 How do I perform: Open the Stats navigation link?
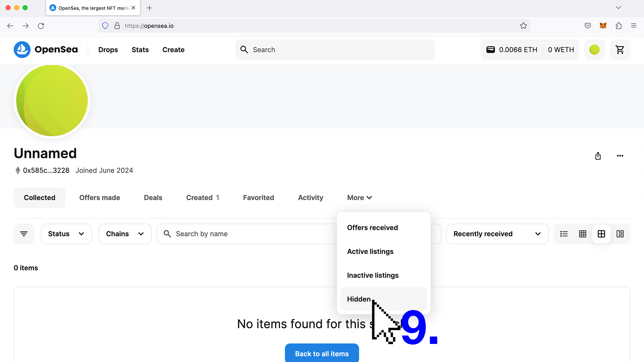[140, 50]
